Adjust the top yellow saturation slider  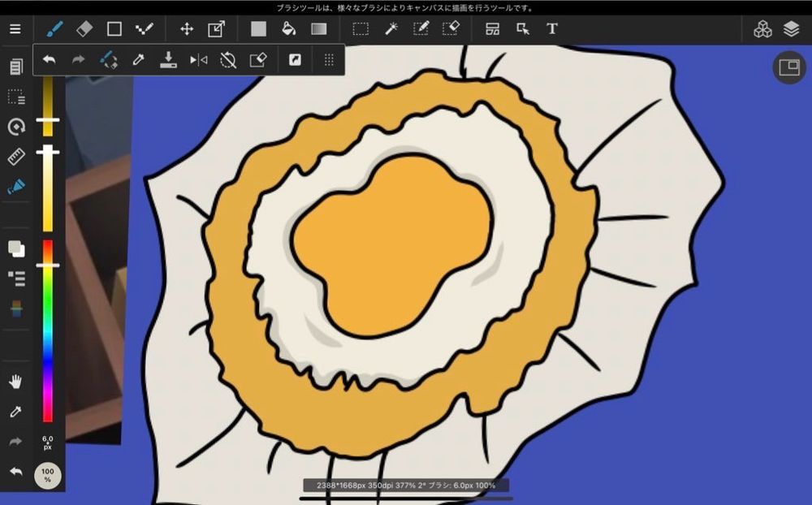click(x=48, y=106)
